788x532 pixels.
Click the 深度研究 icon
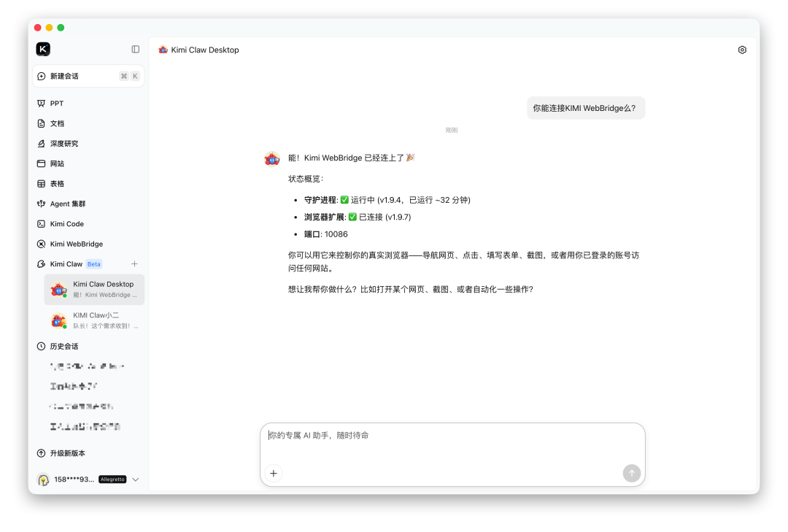click(x=41, y=143)
